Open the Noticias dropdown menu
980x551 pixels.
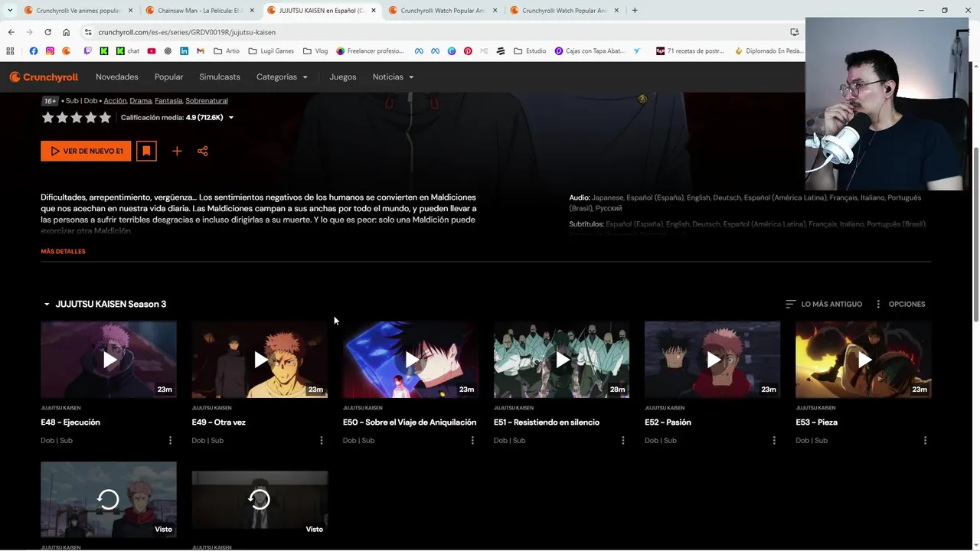point(393,77)
